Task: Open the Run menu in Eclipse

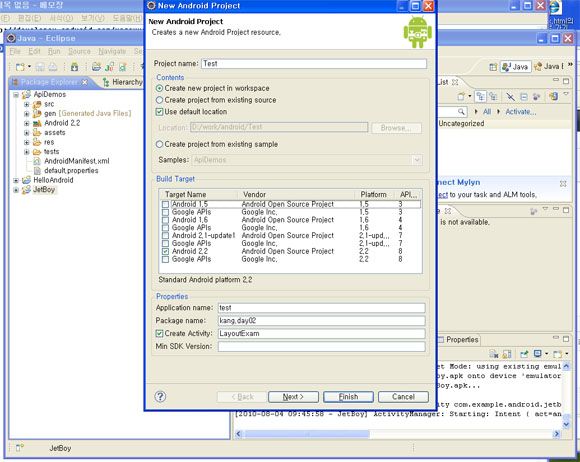Action: tap(54, 51)
